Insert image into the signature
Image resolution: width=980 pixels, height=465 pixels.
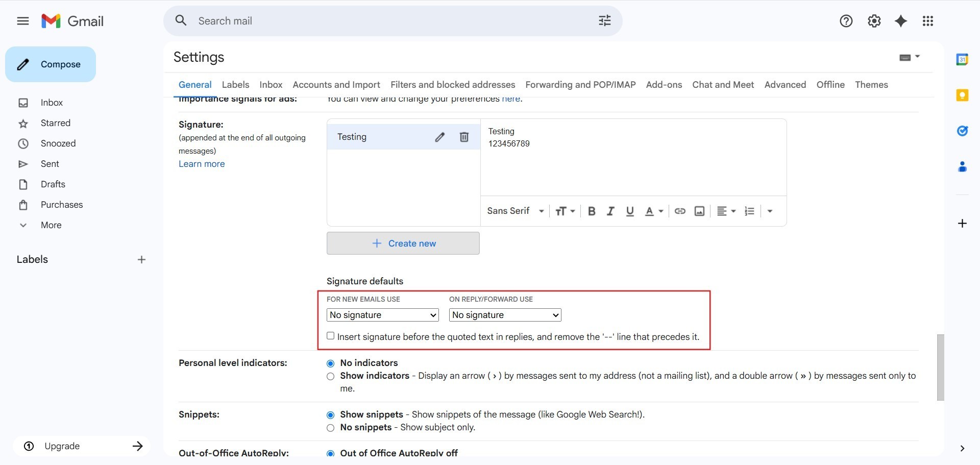click(x=699, y=211)
